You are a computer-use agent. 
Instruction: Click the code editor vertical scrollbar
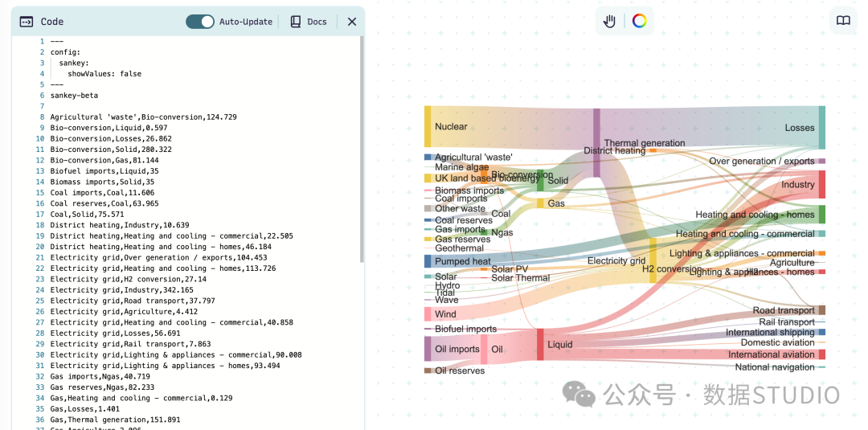[362, 149]
